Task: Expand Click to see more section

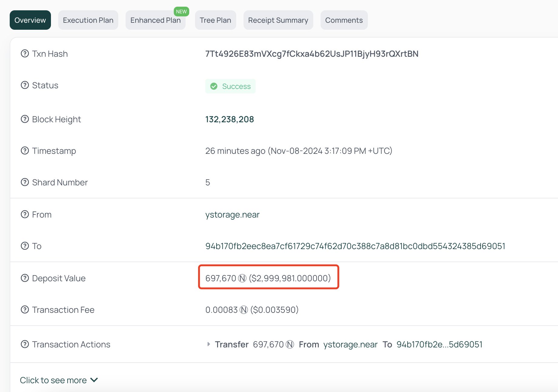Action: pos(59,380)
